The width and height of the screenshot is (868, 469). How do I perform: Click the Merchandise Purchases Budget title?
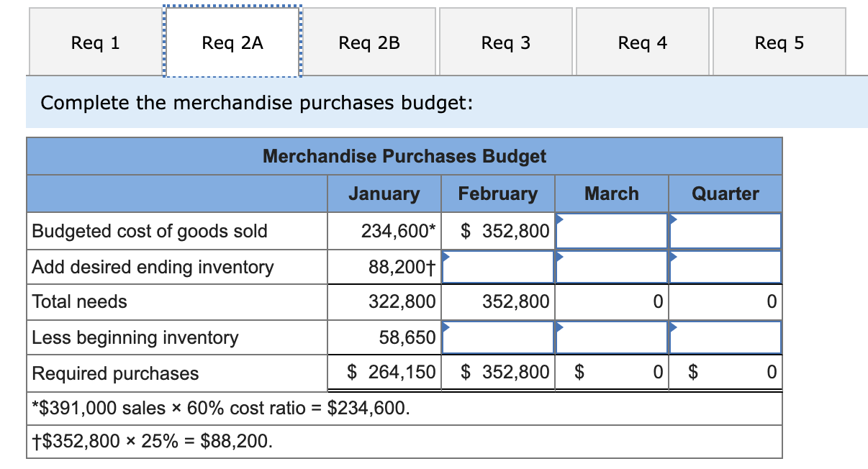pyautogui.click(x=404, y=156)
